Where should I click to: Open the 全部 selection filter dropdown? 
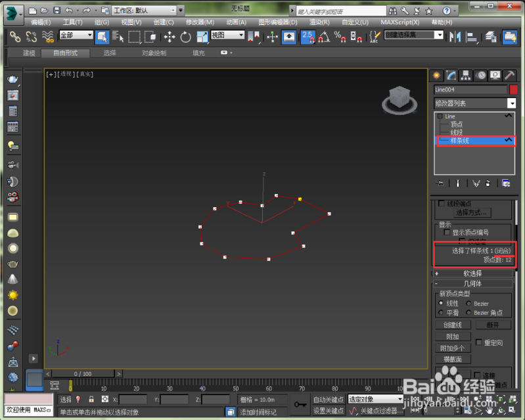[76, 35]
